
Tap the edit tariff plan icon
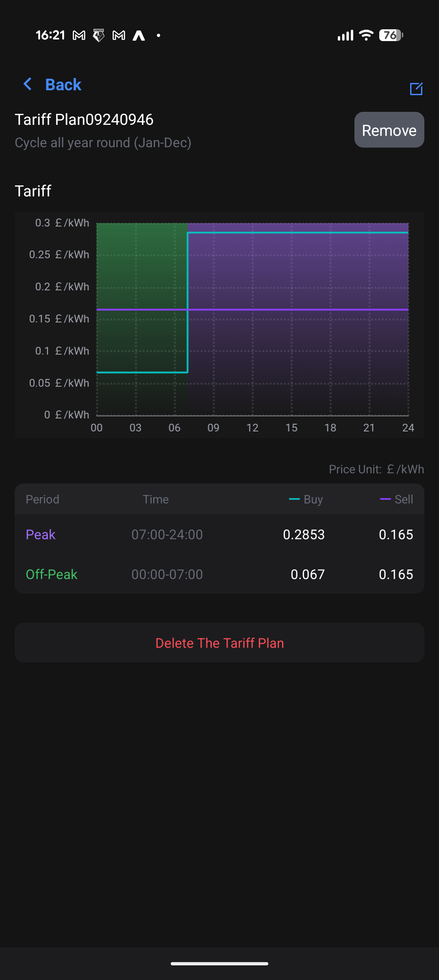point(416,89)
